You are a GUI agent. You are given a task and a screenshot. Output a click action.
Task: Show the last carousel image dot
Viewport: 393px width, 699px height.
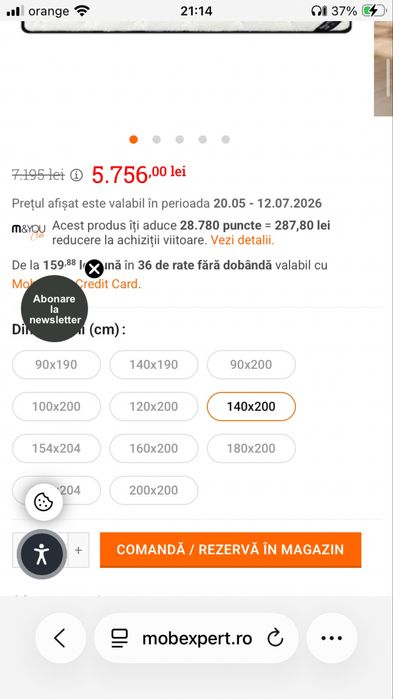(x=225, y=140)
